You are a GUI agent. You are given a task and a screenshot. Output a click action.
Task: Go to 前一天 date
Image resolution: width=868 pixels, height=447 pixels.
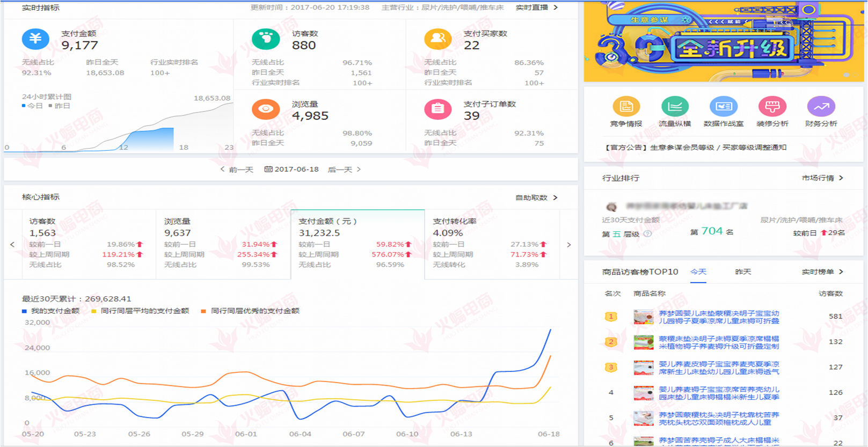click(x=237, y=170)
